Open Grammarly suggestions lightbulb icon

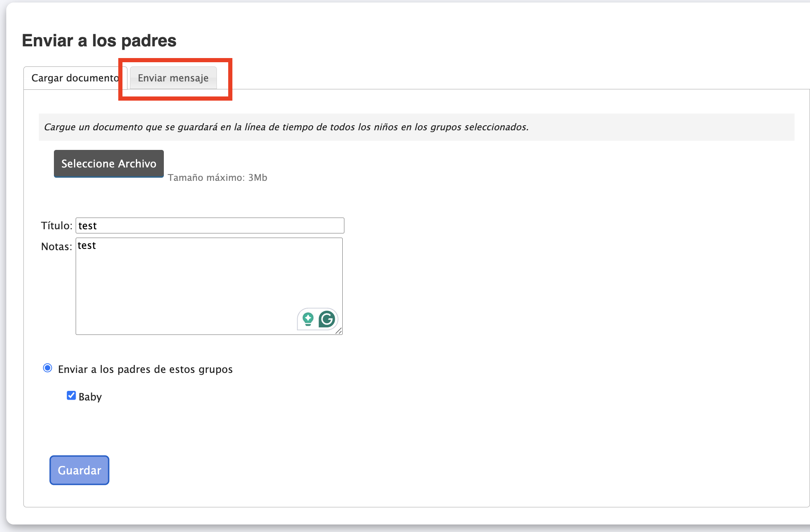pos(308,319)
